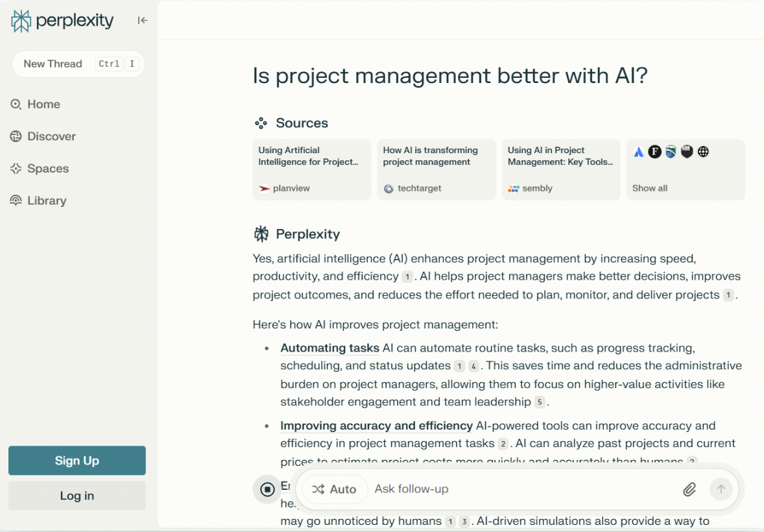Start a New Thread

[78, 64]
